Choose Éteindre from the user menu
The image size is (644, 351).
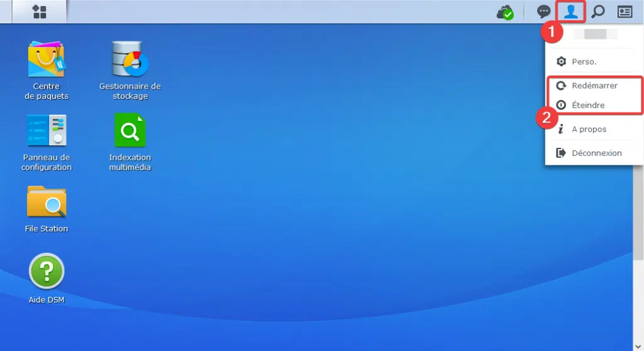(594, 105)
